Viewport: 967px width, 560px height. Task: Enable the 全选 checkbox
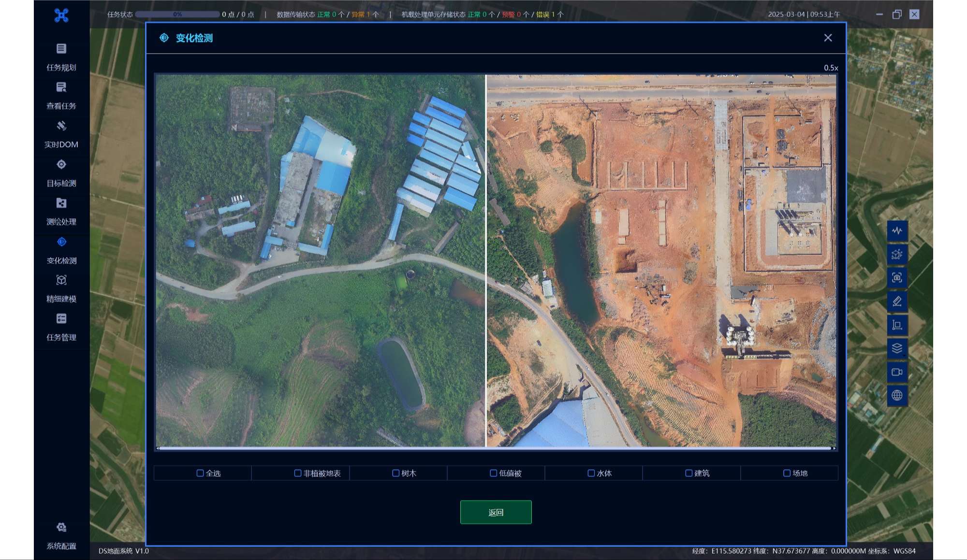(x=200, y=473)
